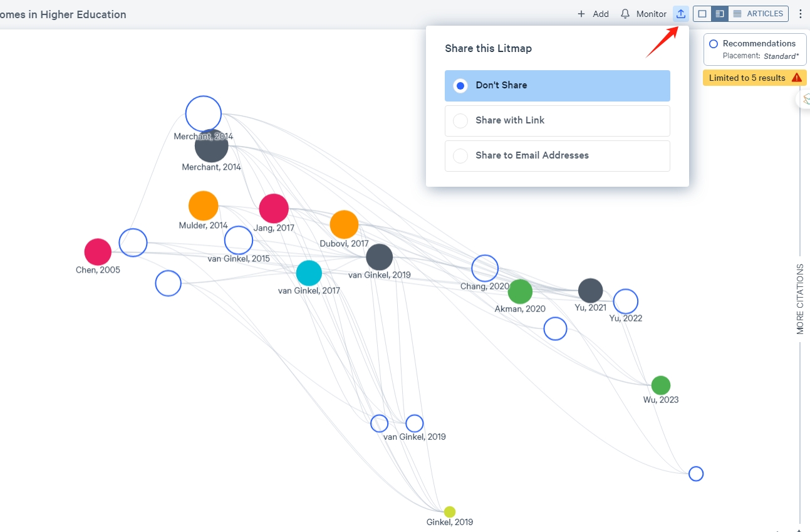Viewport: 810px width, 532px height.
Task: Click the red warning triangle icon
Action: [796, 78]
